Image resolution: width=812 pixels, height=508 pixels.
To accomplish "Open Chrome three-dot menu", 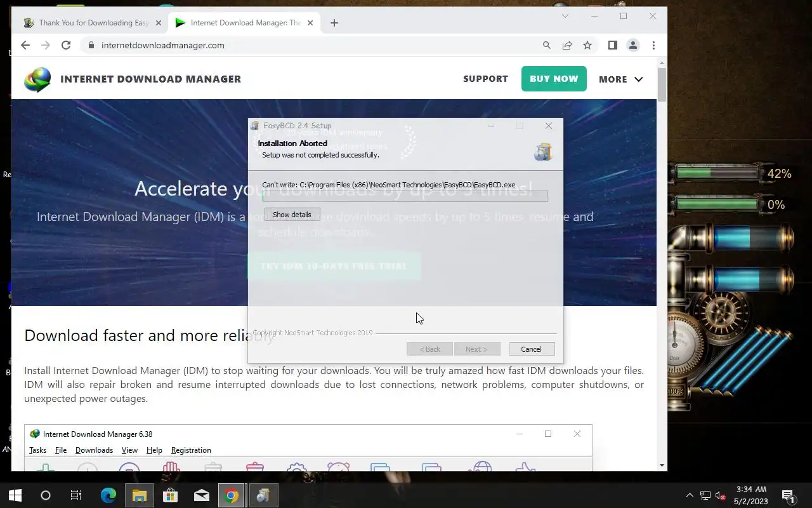I will click(653, 45).
